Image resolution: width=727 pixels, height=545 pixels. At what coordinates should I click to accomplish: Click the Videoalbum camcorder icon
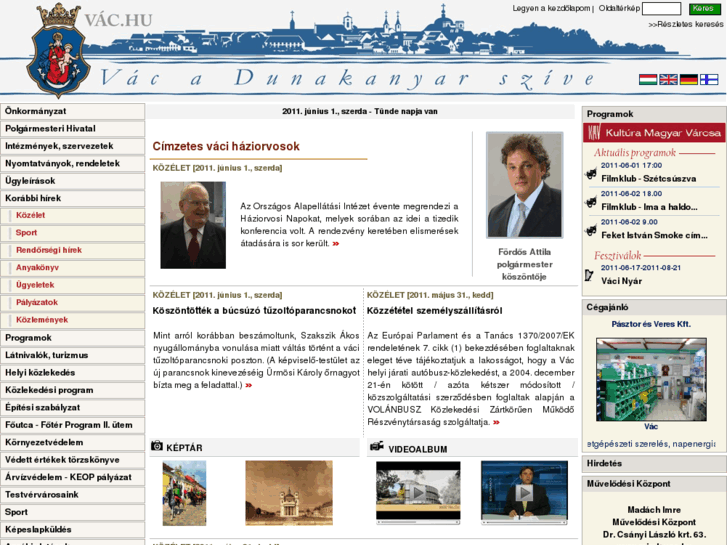pos(376,446)
